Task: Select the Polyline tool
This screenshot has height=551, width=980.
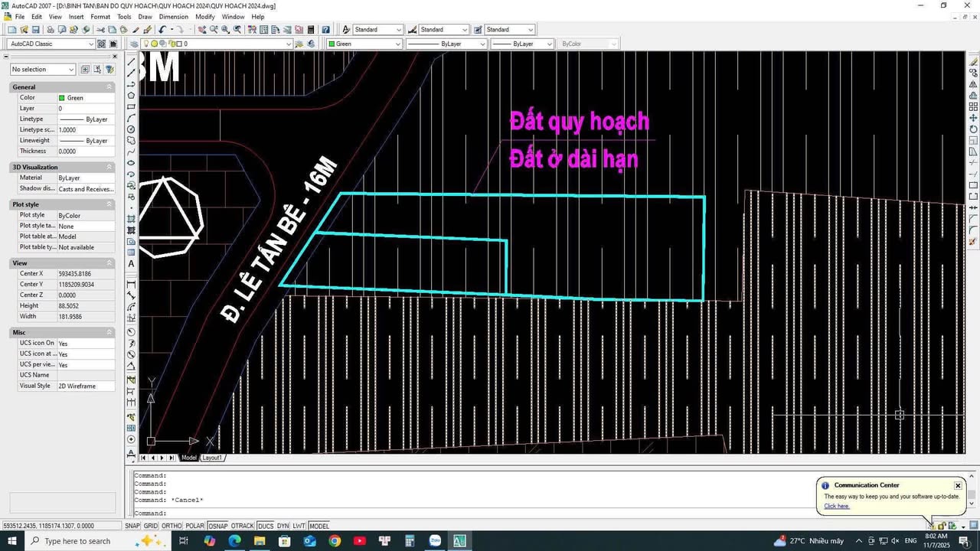Action: coord(131,84)
